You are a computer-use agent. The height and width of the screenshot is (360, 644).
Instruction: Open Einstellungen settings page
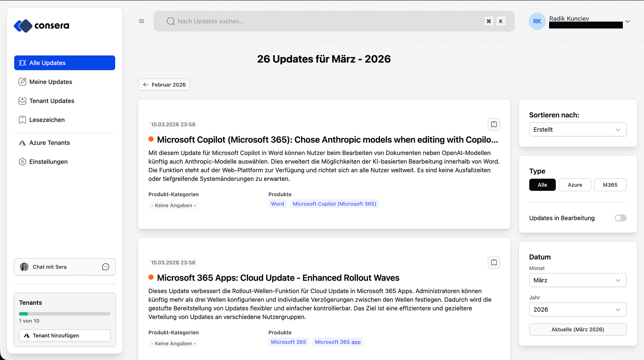(x=65, y=161)
